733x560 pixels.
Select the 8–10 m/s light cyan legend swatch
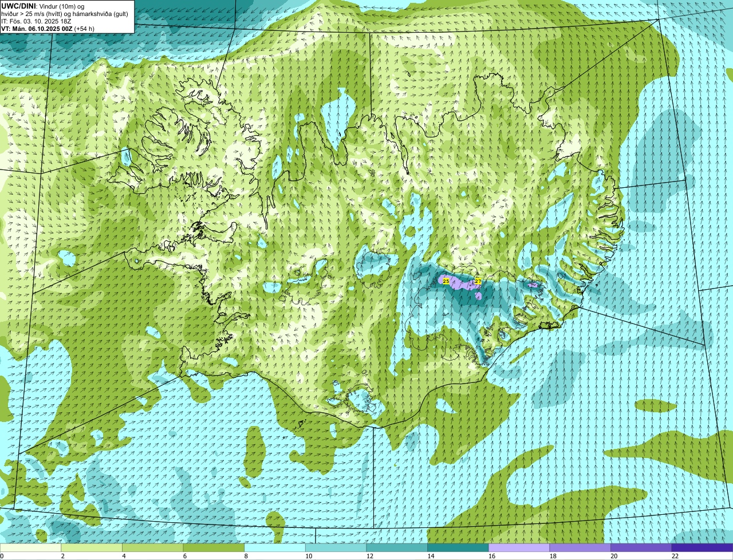click(275, 547)
